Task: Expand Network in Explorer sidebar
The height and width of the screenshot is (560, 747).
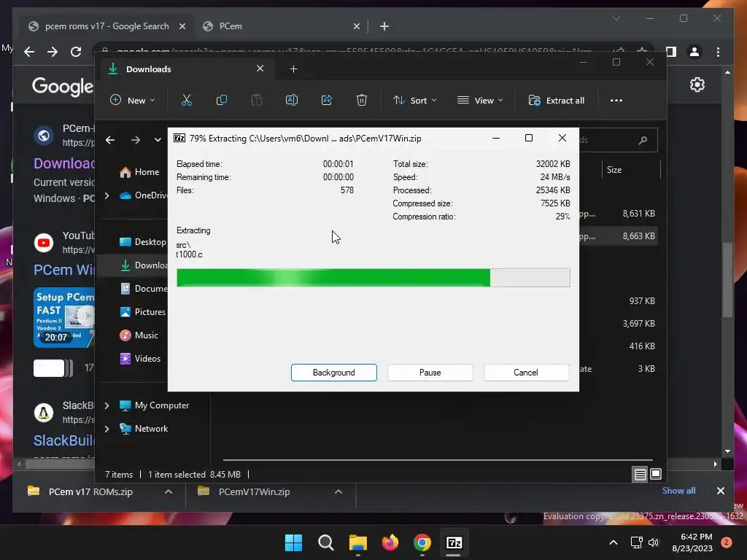Action: click(107, 429)
